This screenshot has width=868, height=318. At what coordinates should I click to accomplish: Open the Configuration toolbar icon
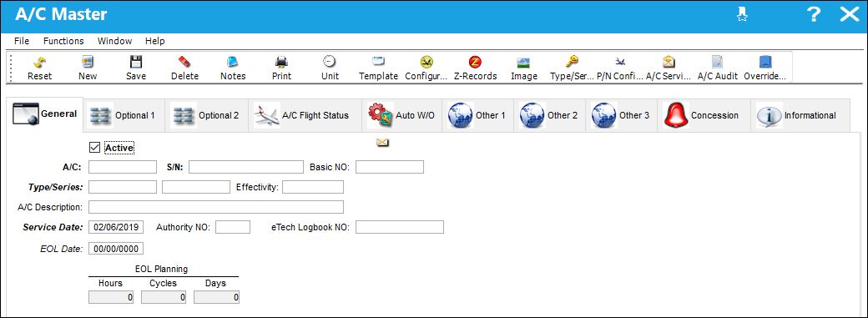pos(426,62)
